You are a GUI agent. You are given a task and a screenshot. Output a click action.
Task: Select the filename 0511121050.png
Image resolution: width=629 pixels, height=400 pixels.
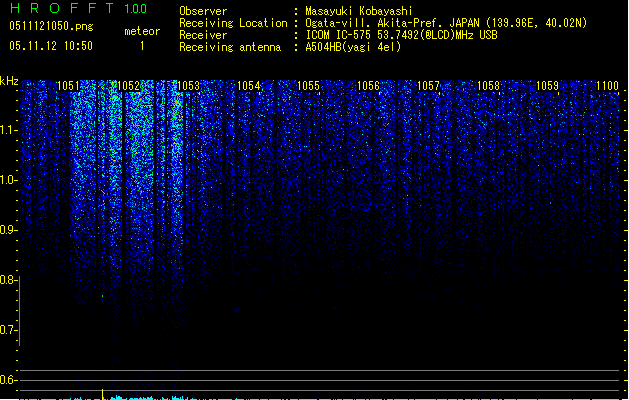(51, 26)
